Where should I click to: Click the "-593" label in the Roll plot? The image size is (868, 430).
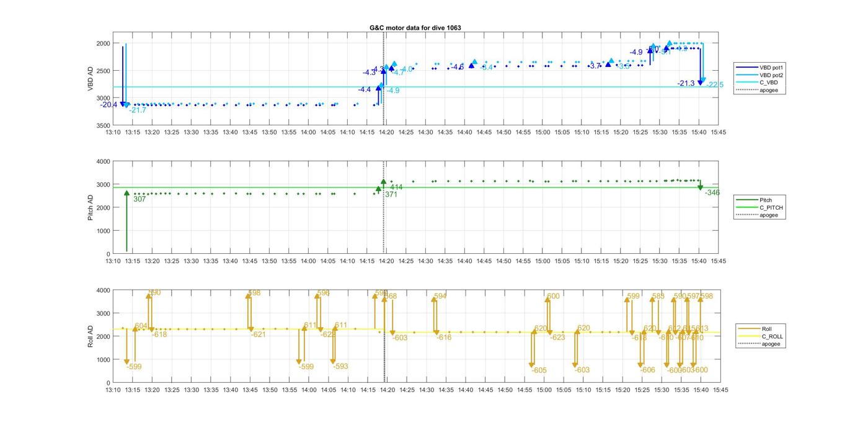340,367
